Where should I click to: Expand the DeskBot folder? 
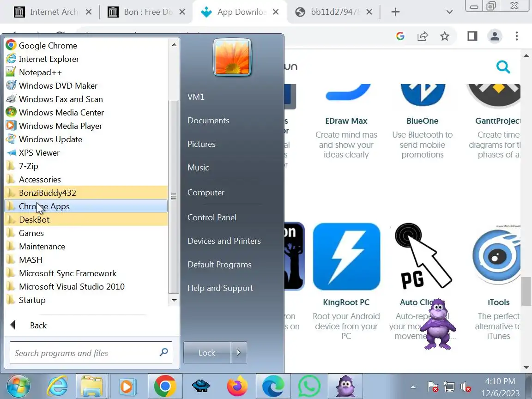pyautogui.click(x=86, y=219)
